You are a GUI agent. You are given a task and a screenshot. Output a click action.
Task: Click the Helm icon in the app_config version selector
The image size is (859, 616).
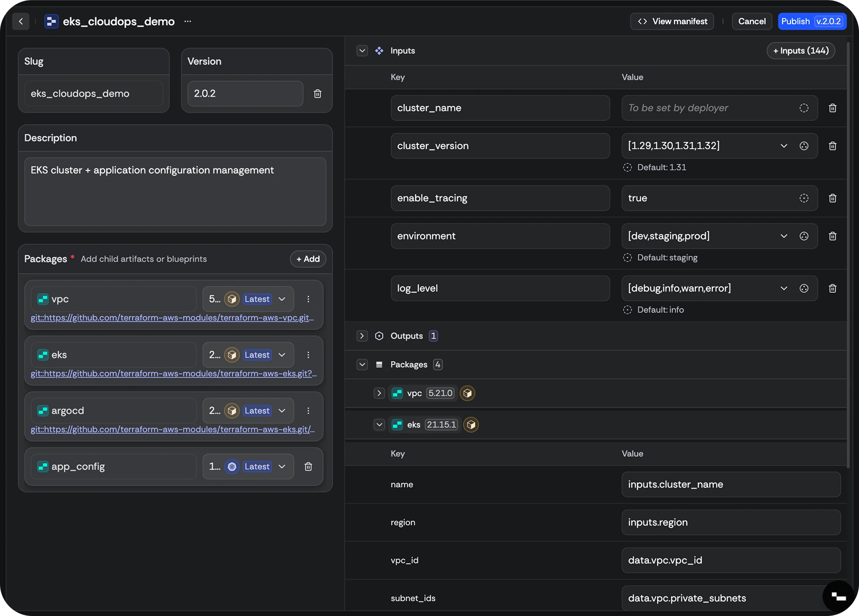pyautogui.click(x=232, y=467)
